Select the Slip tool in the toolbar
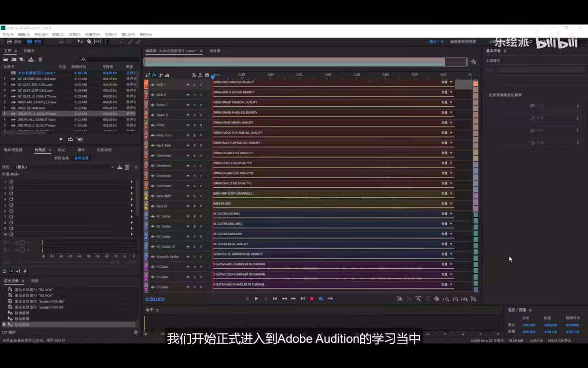The width and height of the screenshot is (588, 368). [97, 42]
